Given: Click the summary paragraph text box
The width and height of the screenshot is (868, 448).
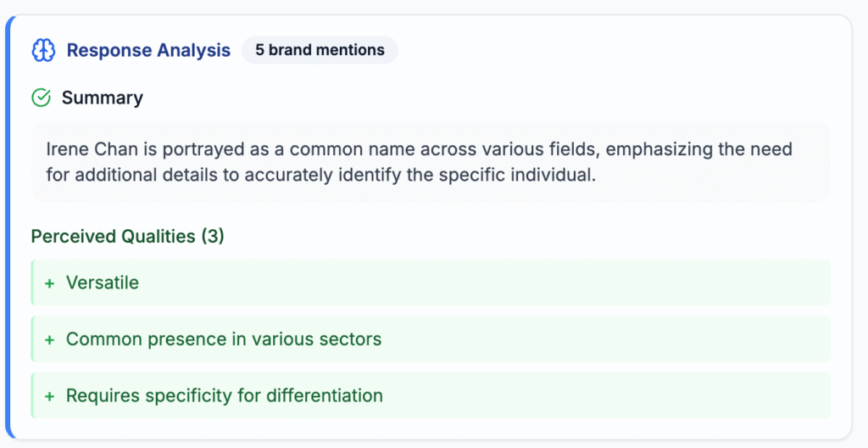Looking at the screenshot, I should [431, 163].
